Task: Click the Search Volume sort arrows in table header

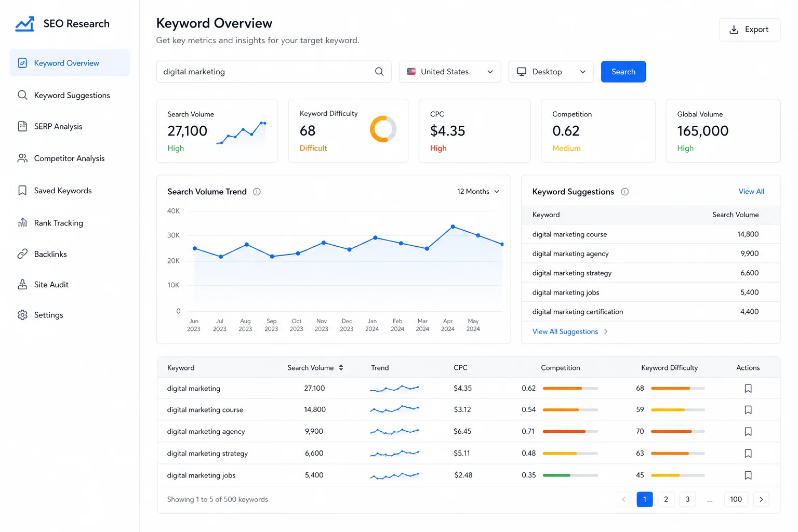Action: click(x=341, y=368)
